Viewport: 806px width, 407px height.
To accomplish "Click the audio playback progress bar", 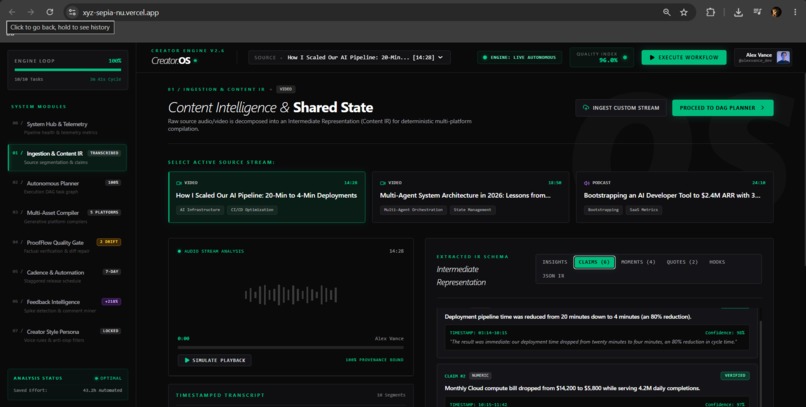I will 291,347.
